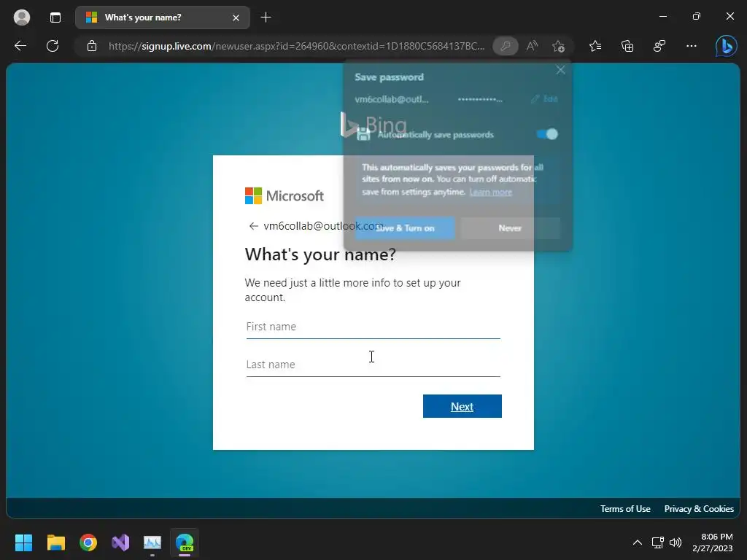Viewport: 747px width, 560px height.
Task: Open the Favorites list
Action: click(595, 46)
